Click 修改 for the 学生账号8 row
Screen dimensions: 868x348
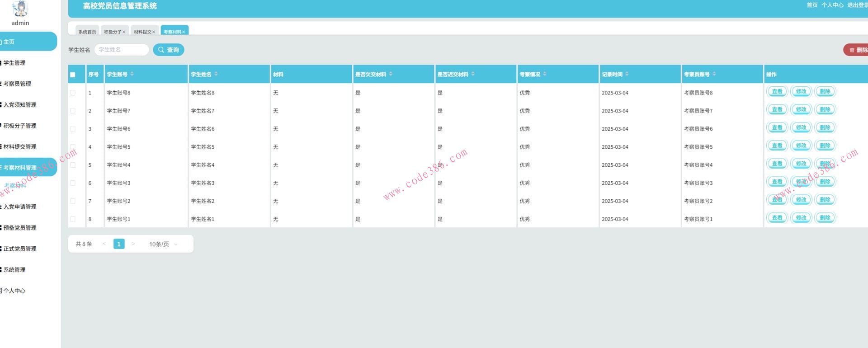coord(801,91)
